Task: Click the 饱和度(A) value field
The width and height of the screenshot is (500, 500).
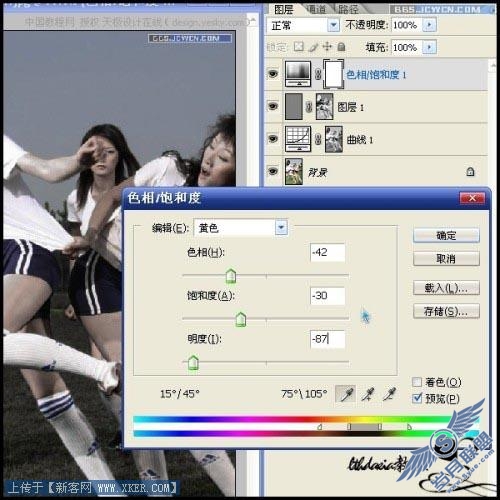Action: point(327,296)
